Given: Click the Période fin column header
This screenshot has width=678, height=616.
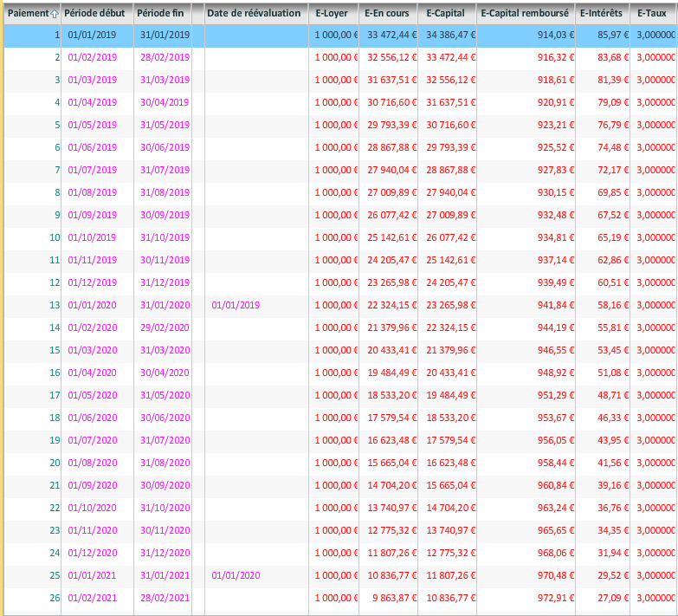Looking at the screenshot, I should 161,13.
